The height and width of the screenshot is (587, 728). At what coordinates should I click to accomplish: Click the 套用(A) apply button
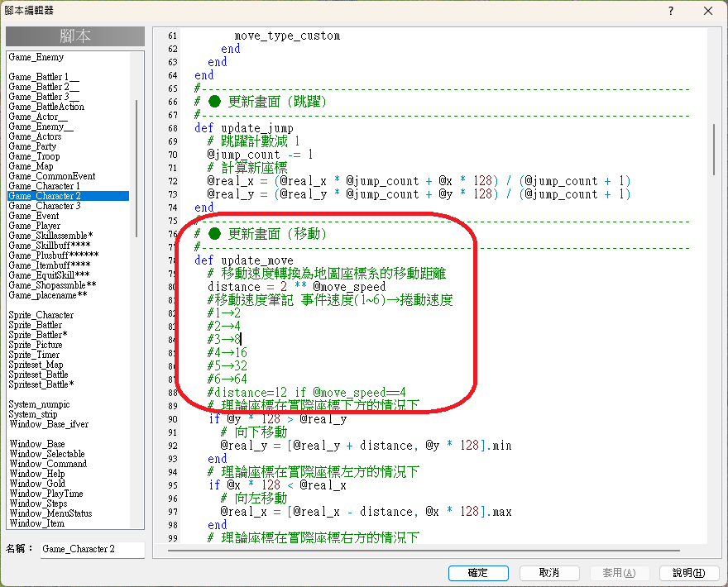tap(619, 573)
